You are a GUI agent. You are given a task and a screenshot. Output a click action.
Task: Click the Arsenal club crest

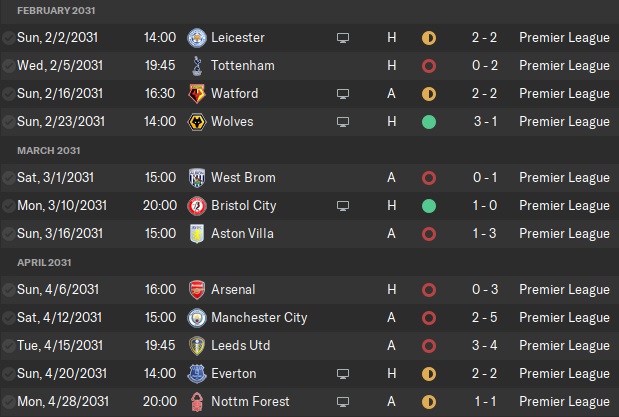pos(197,290)
